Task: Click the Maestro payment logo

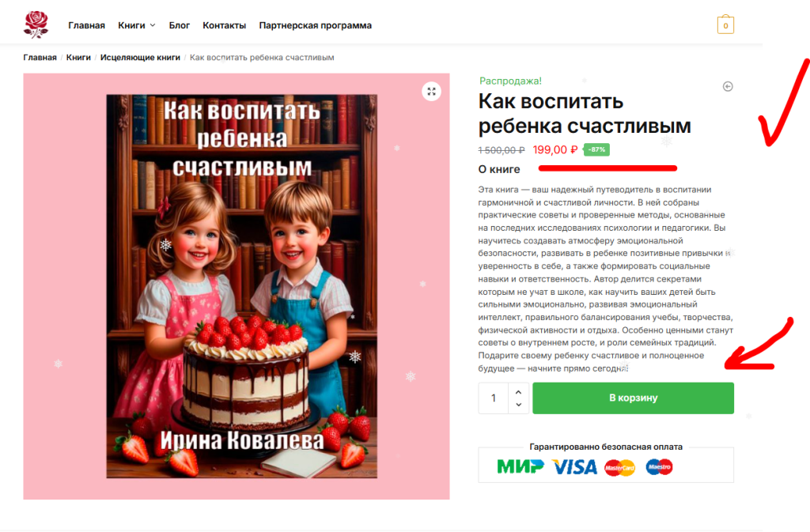Action: pyautogui.click(x=659, y=467)
